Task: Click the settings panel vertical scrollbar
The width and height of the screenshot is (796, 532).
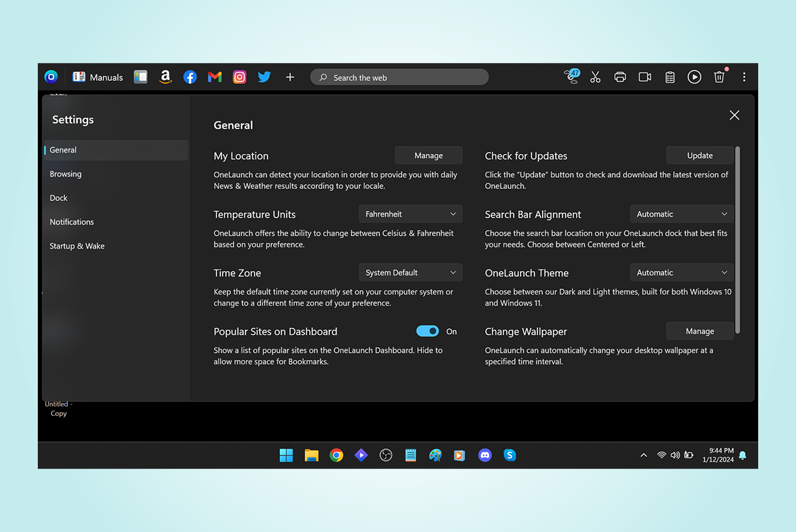Action: [x=738, y=239]
